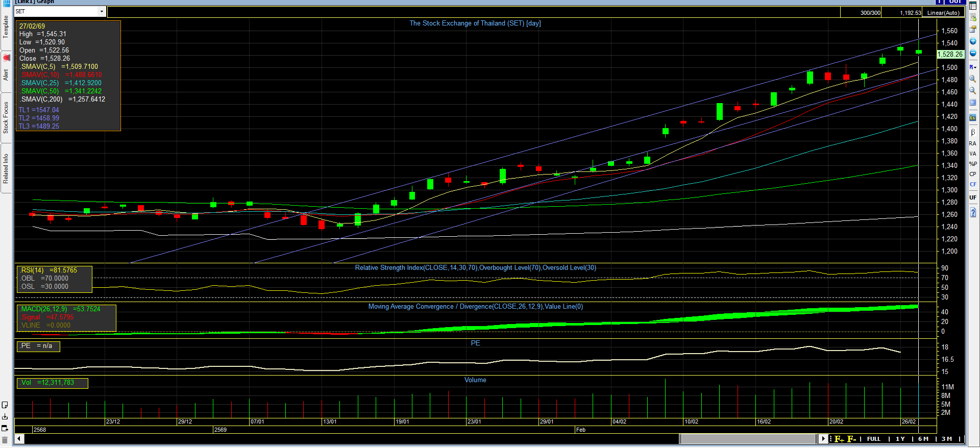The width and height of the screenshot is (980, 448).
Task: Click the blue minus zoom-out icon
Action: coord(973,54)
